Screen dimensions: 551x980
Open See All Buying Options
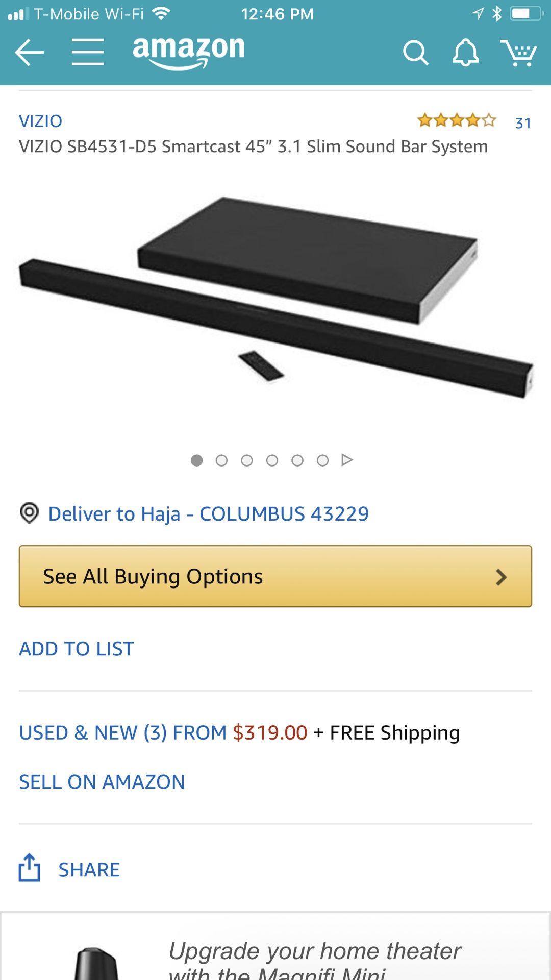pyautogui.click(x=275, y=576)
